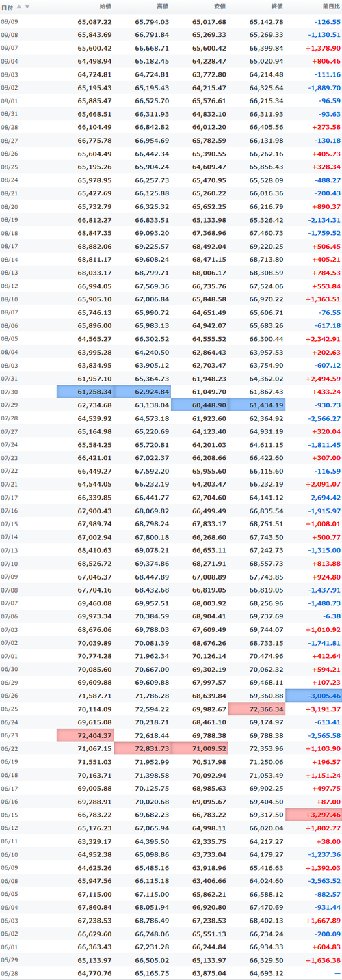
Task: Select the 始値 column header
Action: click(x=105, y=7)
